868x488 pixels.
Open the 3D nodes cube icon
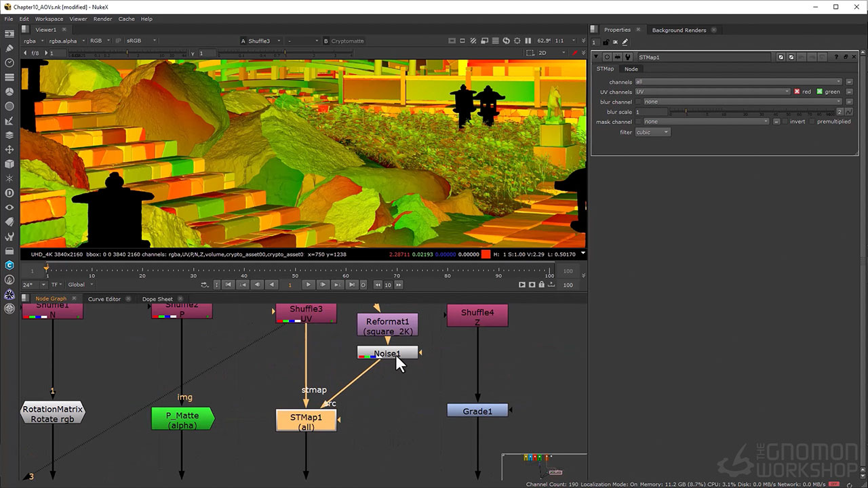coord(9,164)
